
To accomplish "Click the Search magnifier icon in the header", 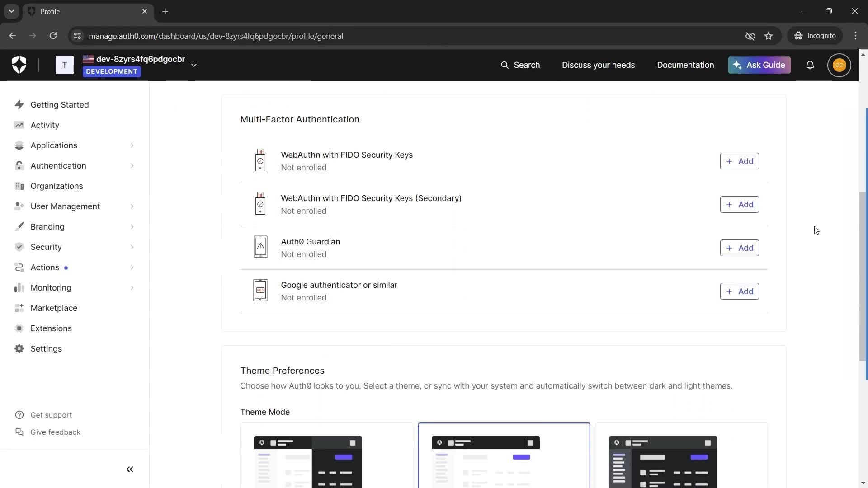I will click(505, 65).
